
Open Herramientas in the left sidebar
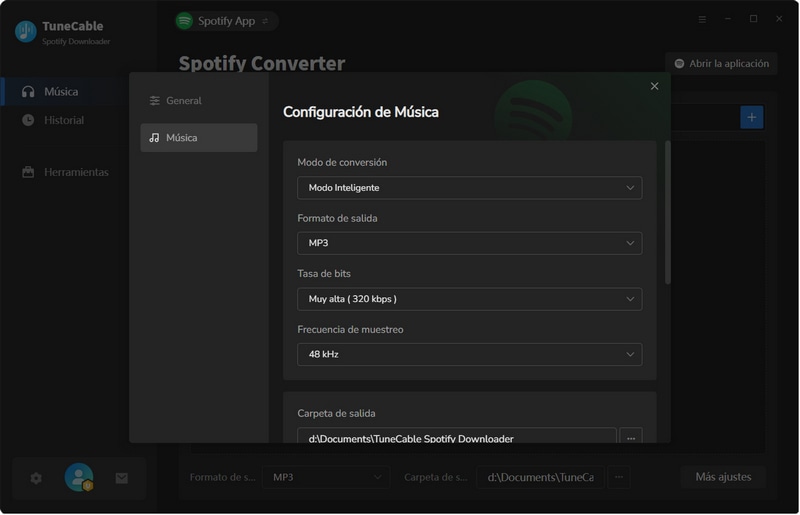[x=75, y=172]
